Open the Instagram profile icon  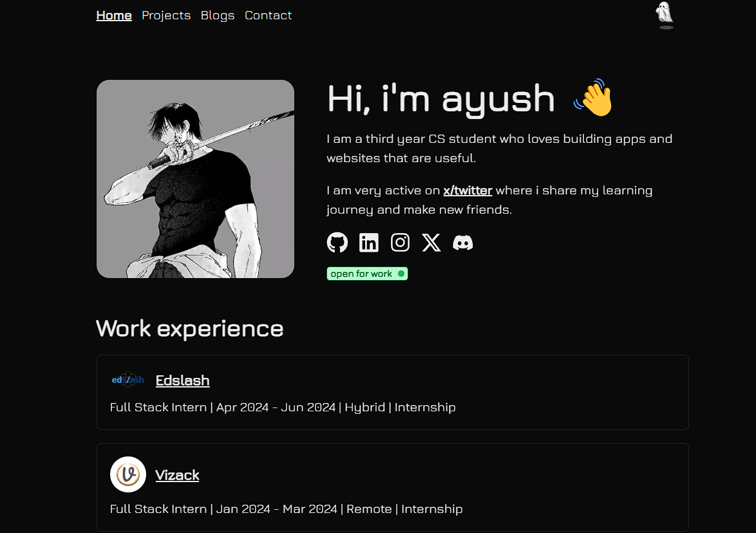[400, 242]
